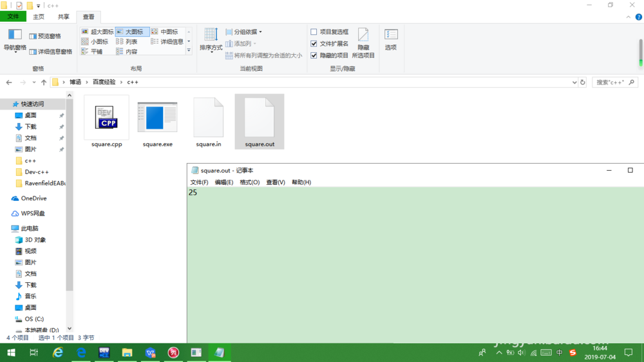Expand address bar history dropdown
Viewport: 644px width, 362px height.
[574, 82]
